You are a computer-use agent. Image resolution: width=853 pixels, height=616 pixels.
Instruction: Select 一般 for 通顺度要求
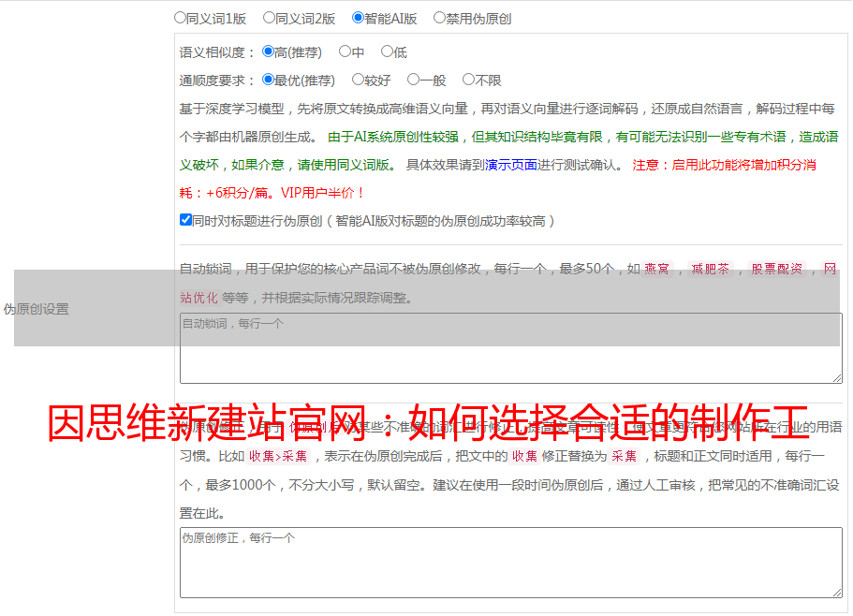point(413,80)
